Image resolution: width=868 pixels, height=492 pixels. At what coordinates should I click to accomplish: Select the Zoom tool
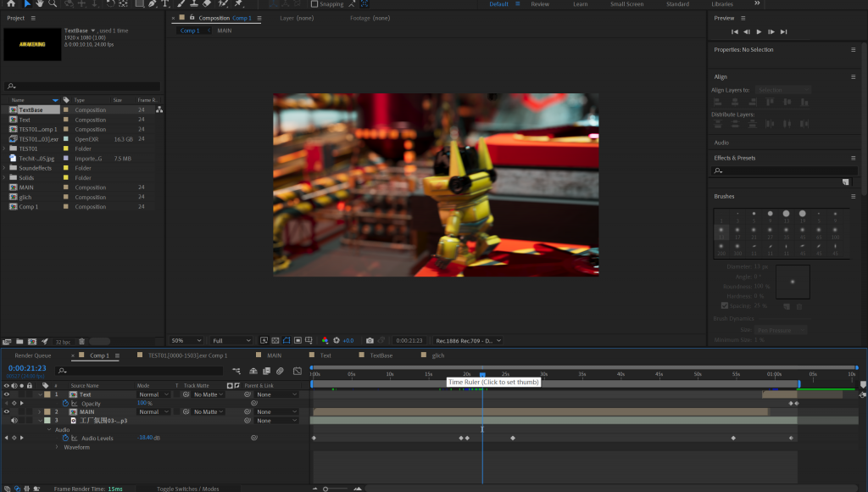point(53,3)
